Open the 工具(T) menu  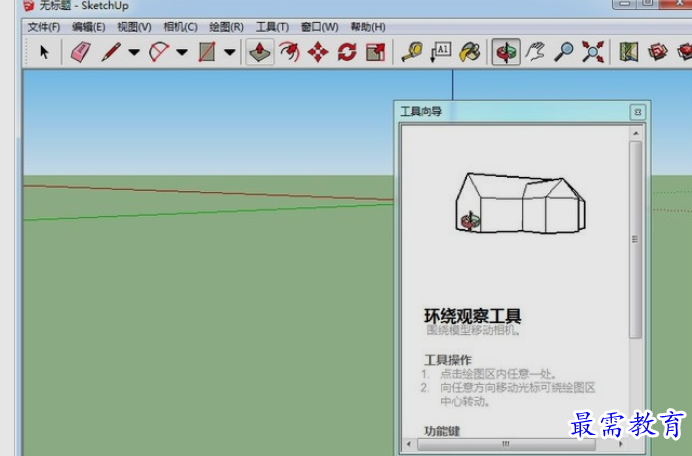point(272,27)
